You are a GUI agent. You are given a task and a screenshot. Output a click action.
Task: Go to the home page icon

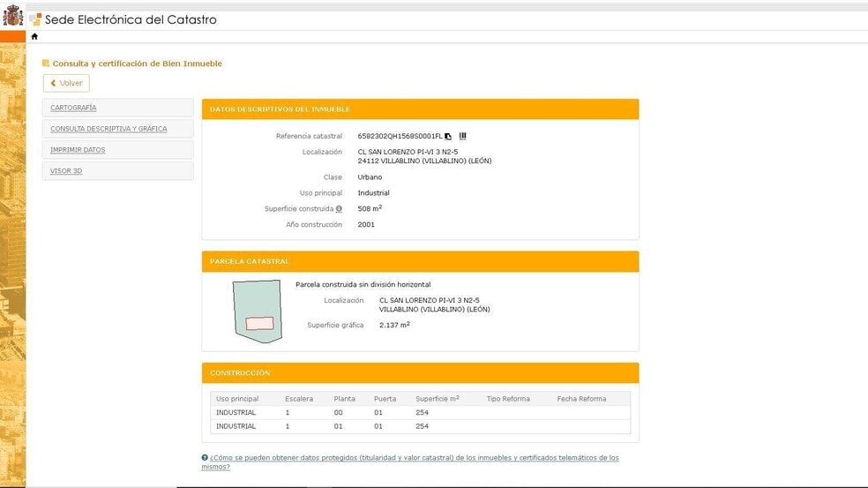[34, 37]
